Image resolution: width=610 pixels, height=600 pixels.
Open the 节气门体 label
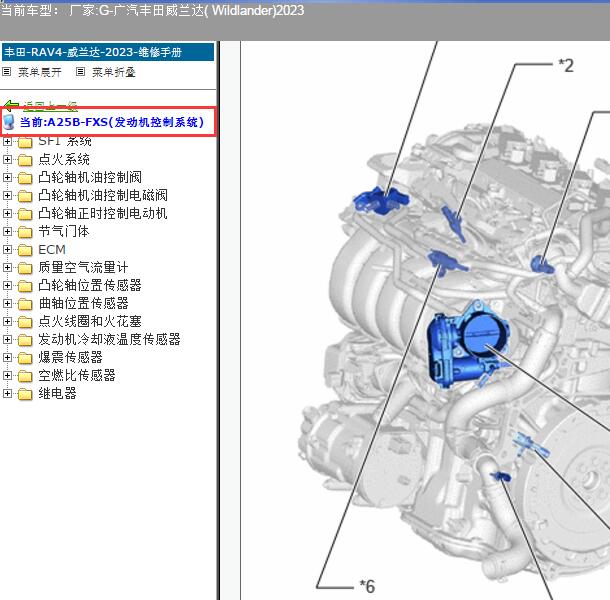coord(64,232)
